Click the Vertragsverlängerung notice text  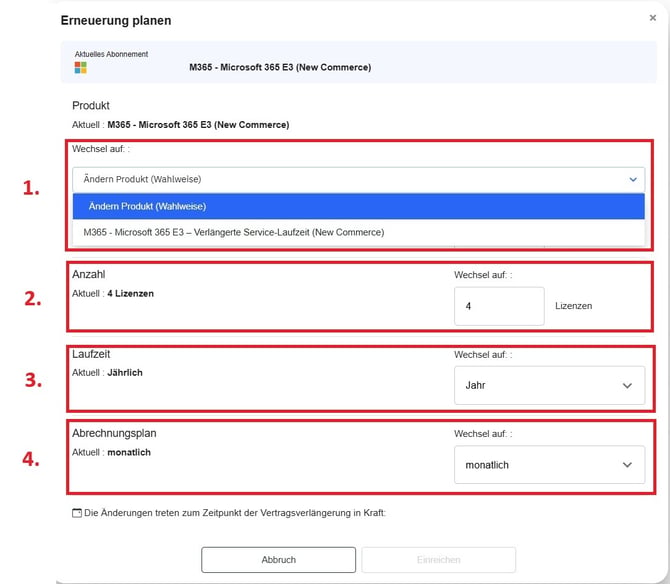235,513
